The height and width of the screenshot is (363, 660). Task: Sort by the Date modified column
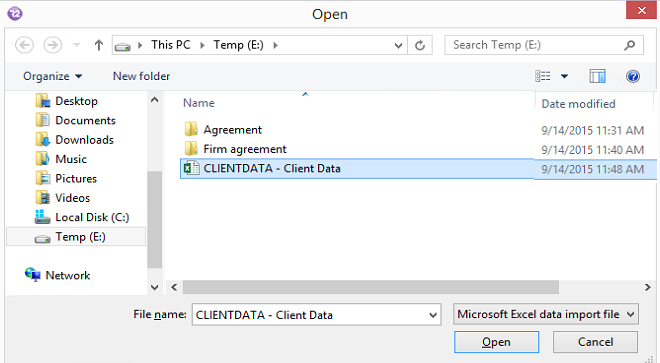pyautogui.click(x=578, y=104)
